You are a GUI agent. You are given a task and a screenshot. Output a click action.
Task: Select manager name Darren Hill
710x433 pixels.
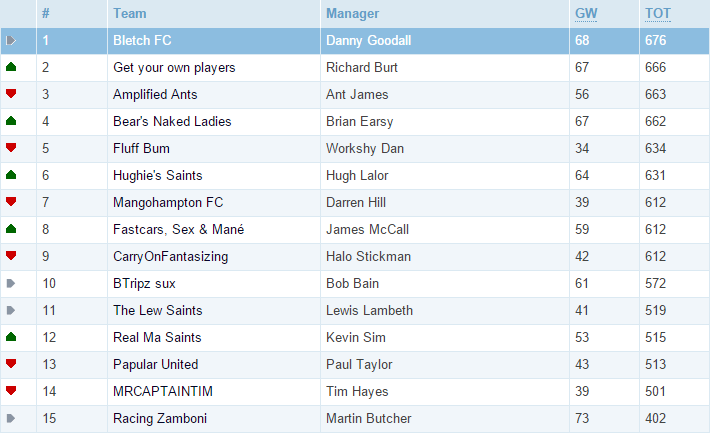click(x=356, y=202)
